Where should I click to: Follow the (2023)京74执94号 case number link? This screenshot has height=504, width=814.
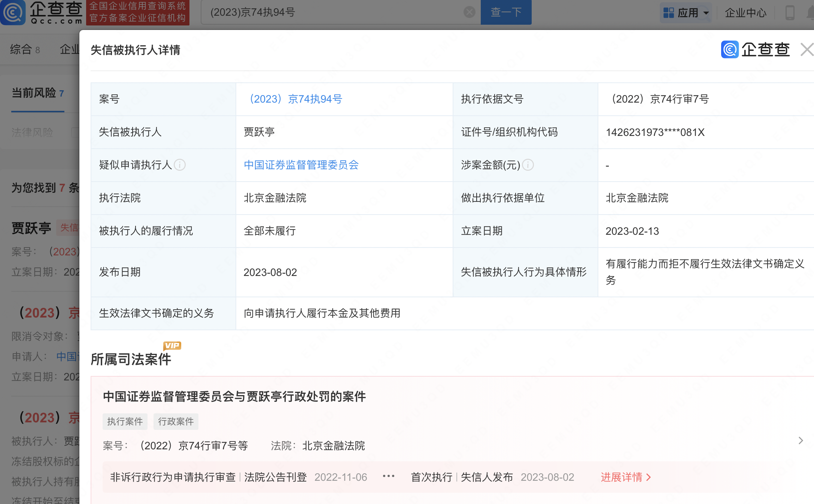pos(295,99)
